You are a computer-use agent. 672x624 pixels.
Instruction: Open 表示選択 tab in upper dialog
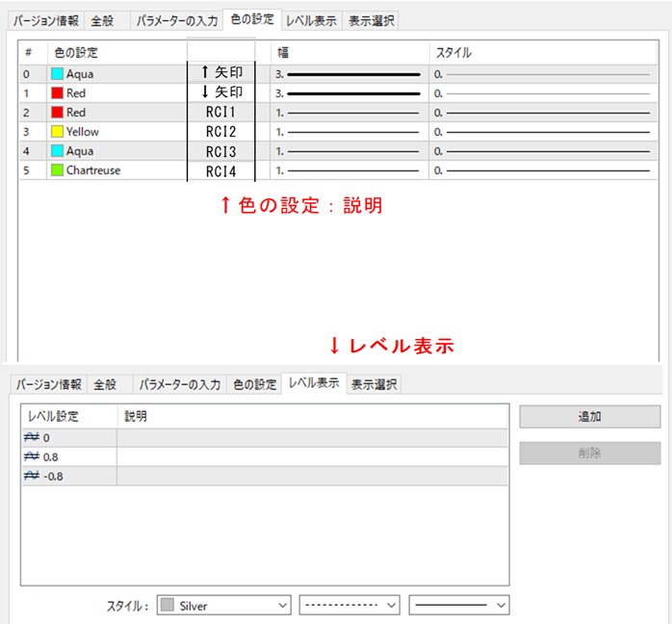(x=372, y=20)
